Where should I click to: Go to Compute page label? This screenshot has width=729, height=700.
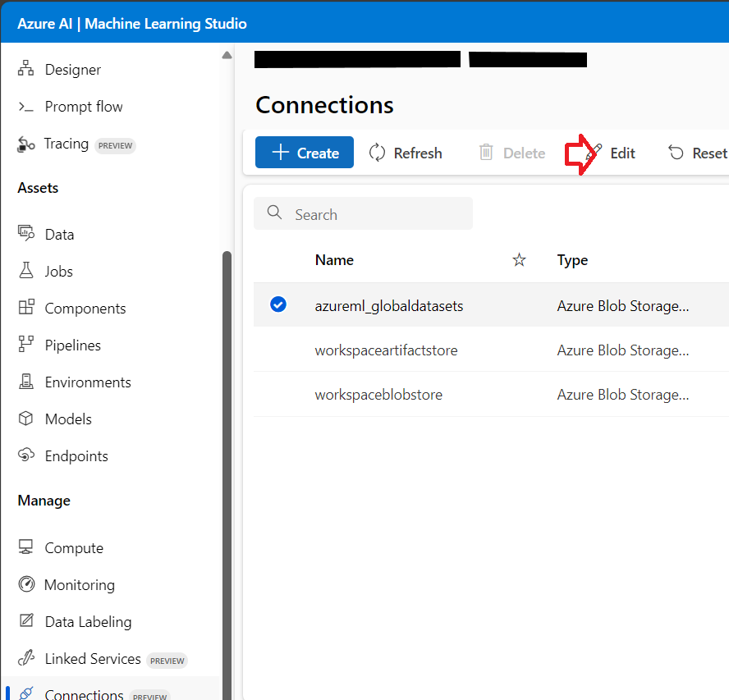pos(74,548)
